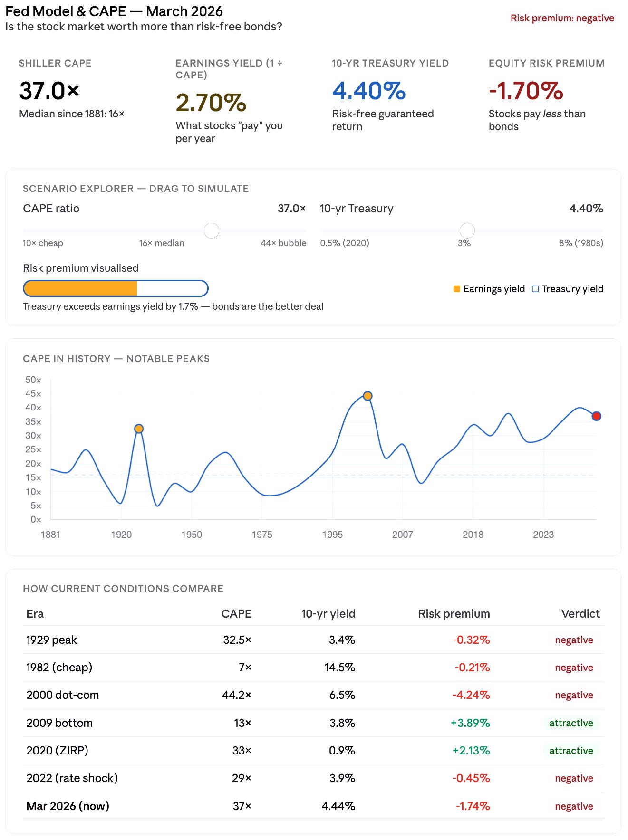This screenshot has height=840, width=628.
Task: Click the 'Risk premium: negative' status label
Action: (x=562, y=18)
